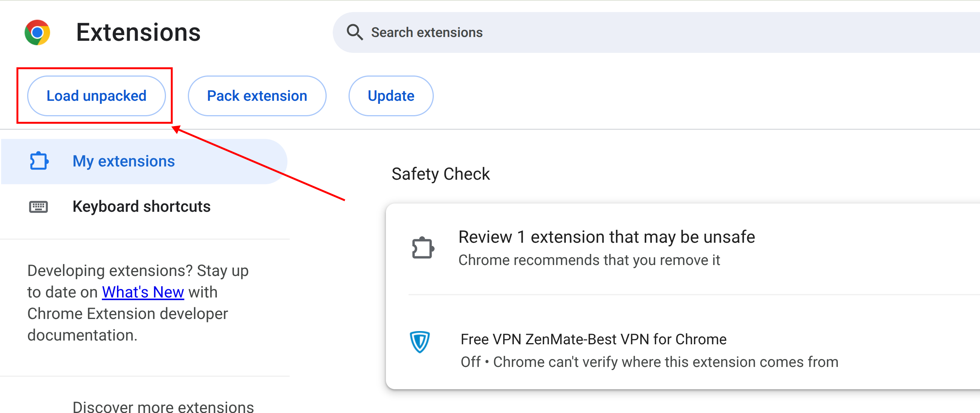980x413 pixels.
Task: Select My extensions in the sidebar
Action: click(x=144, y=162)
